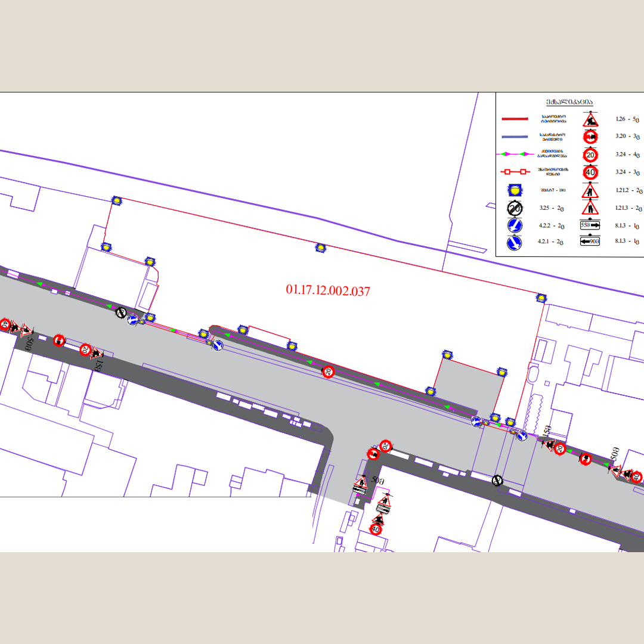Select the "1.26 - 5ც" legend label
644x644 pixels.
click(627, 119)
